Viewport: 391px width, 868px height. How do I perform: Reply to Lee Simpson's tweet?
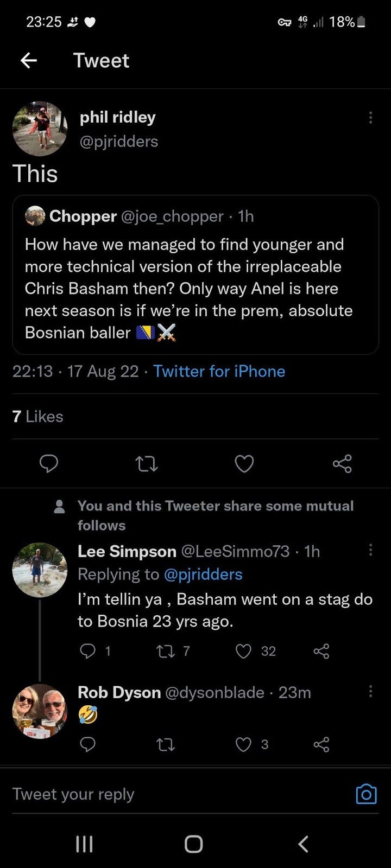click(88, 651)
